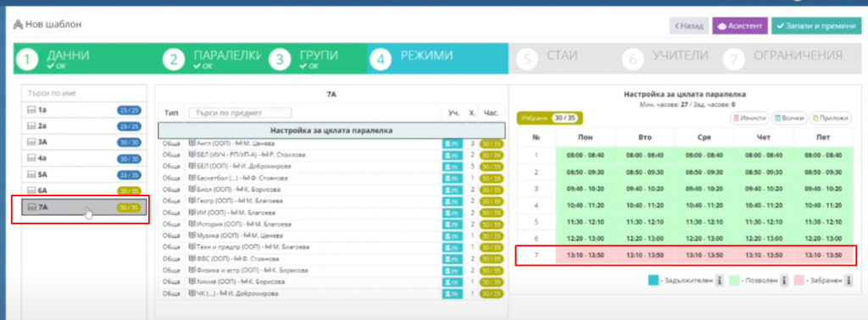Click student-count icon in Химия (ООП) row
Image resolution: width=868 pixels, height=320 pixels.
453,282
